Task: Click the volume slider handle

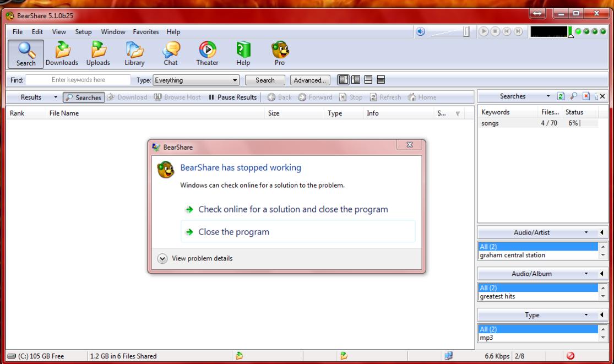Action: [x=466, y=32]
